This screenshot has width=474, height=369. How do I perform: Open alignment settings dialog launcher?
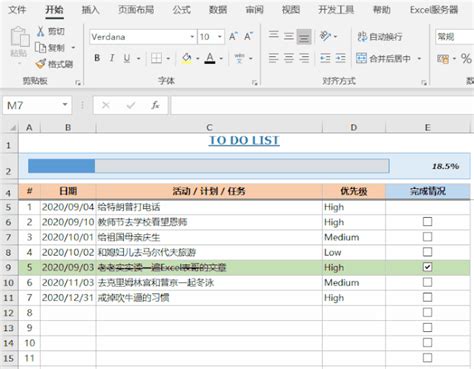pyautogui.click(x=424, y=83)
